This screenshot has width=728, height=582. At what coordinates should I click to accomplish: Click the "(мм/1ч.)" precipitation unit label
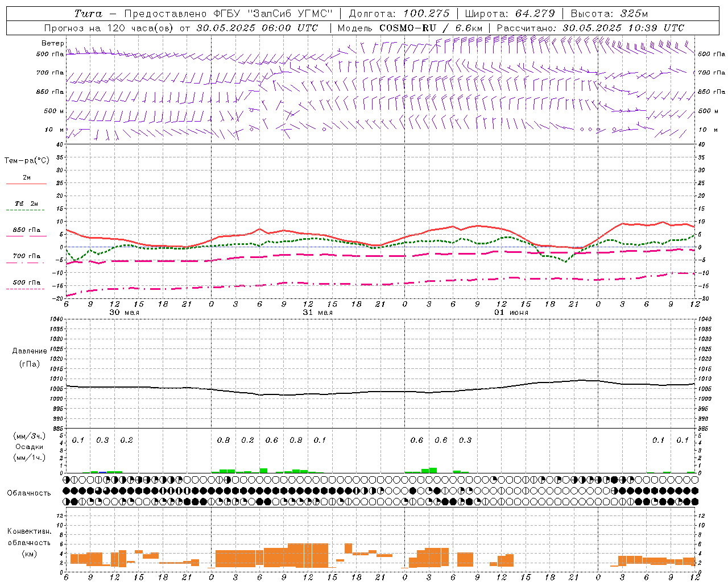click(x=30, y=458)
